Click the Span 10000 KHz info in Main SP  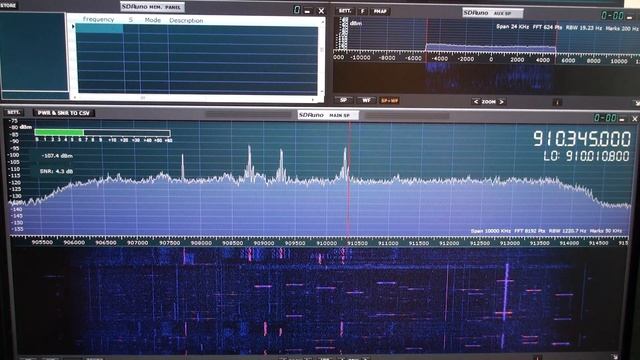point(490,231)
